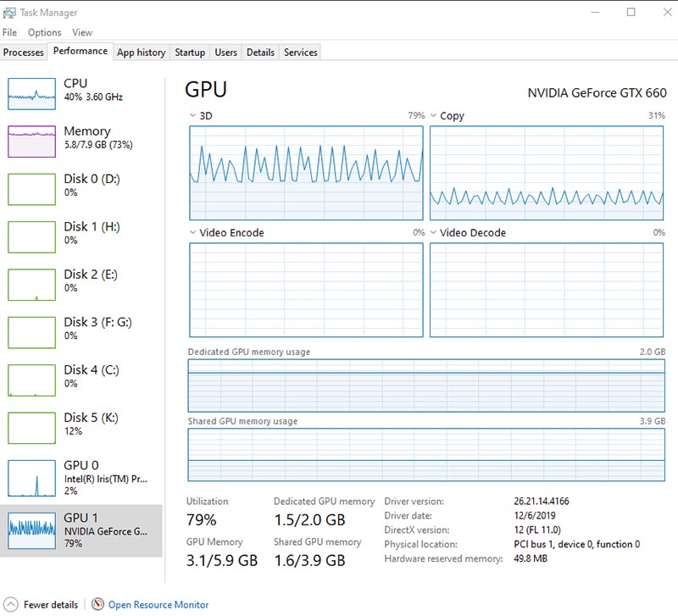
Task: Select the GPU 1 NVIDIA GeForce thumbnail
Action: tap(31, 530)
